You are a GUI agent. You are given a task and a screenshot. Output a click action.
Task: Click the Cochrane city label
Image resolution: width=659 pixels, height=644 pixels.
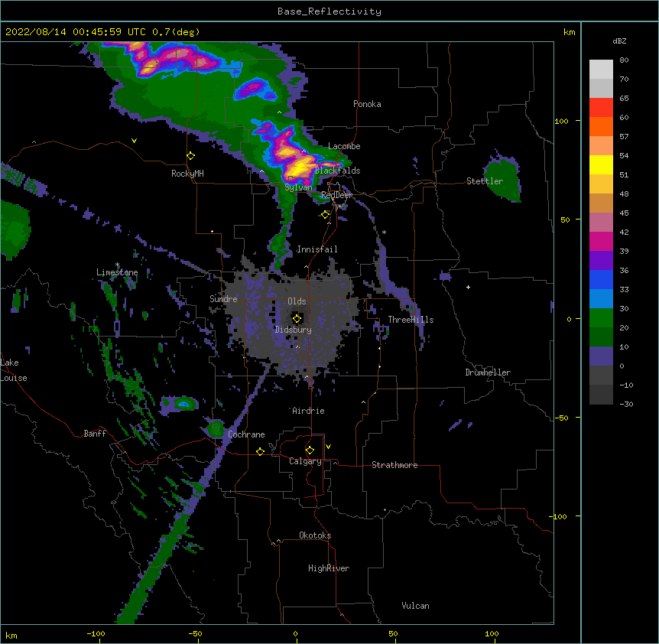[246, 434]
